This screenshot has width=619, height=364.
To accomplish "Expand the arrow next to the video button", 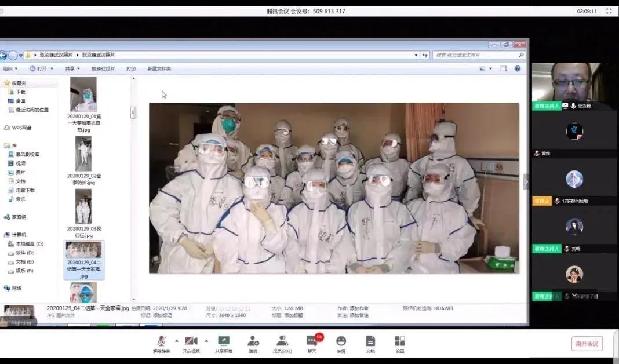I will click(x=206, y=341).
